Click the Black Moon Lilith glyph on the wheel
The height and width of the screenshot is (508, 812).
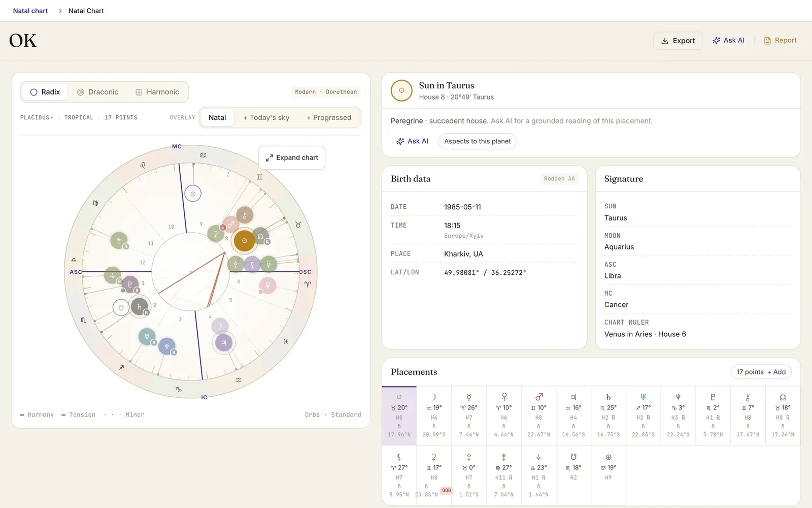[252, 264]
